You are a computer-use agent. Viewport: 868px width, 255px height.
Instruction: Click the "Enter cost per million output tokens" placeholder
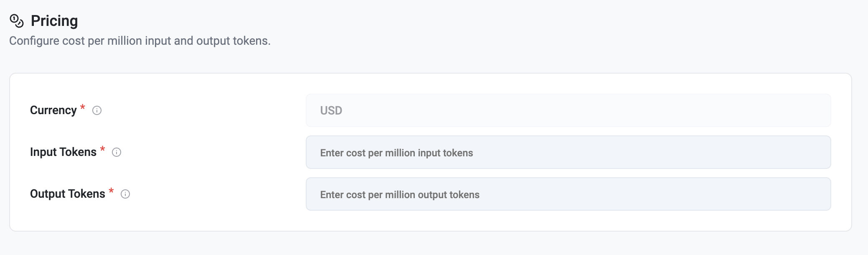pyautogui.click(x=400, y=195)
